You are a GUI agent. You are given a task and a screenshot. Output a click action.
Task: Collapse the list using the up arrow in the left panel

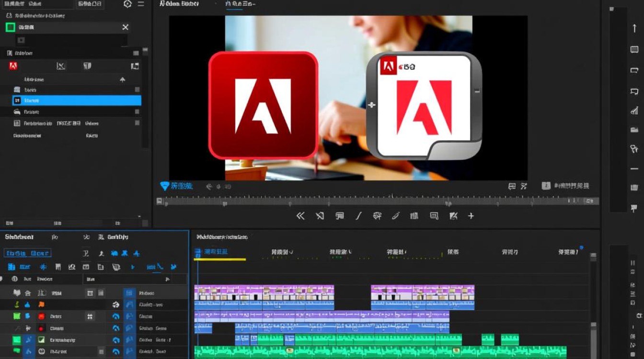(122, 79)
